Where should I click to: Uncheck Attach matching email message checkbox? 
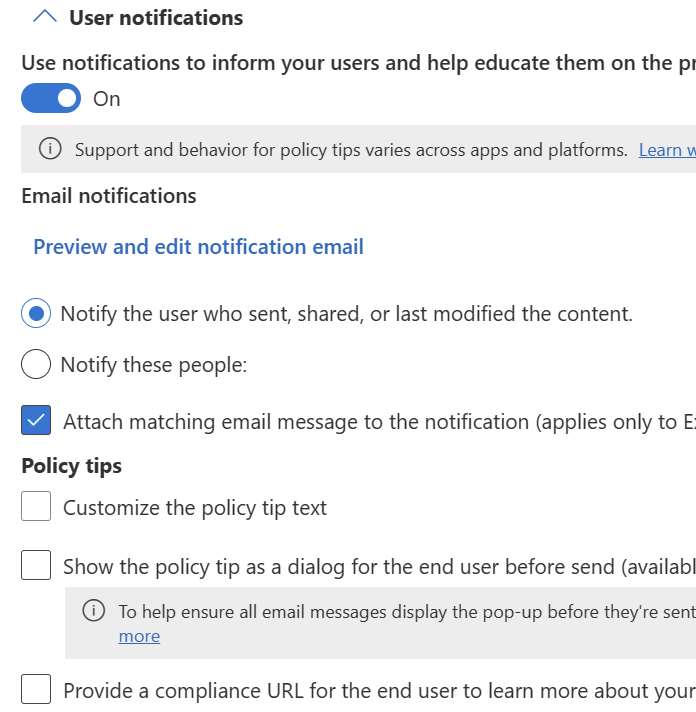[x=36, y=421]
